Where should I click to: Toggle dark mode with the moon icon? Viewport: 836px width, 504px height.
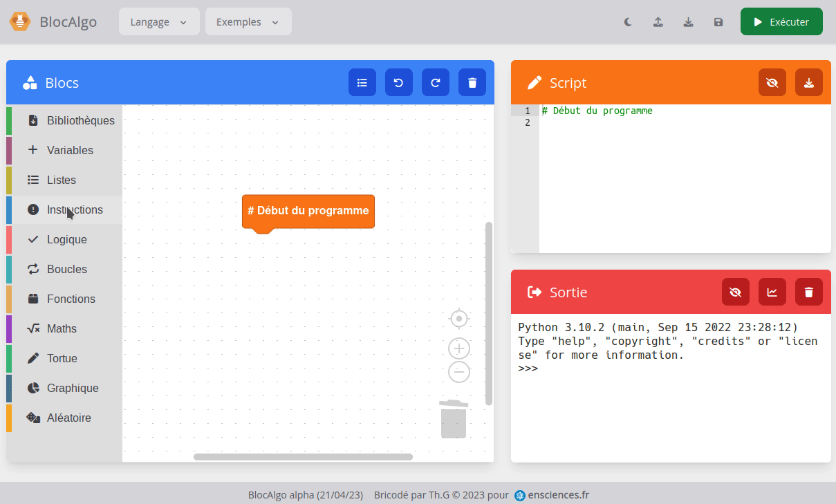point(628,22)
